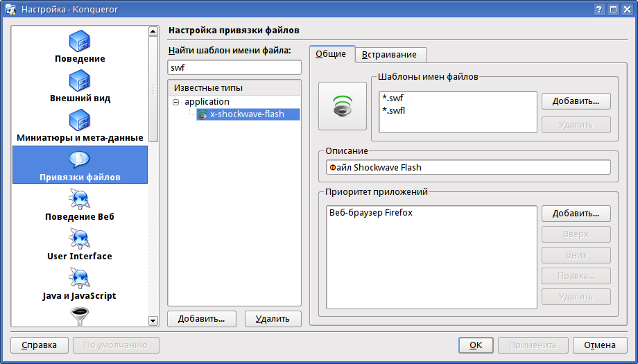
Task: Focus the file pattern search field containing swf
Action: 234,67
